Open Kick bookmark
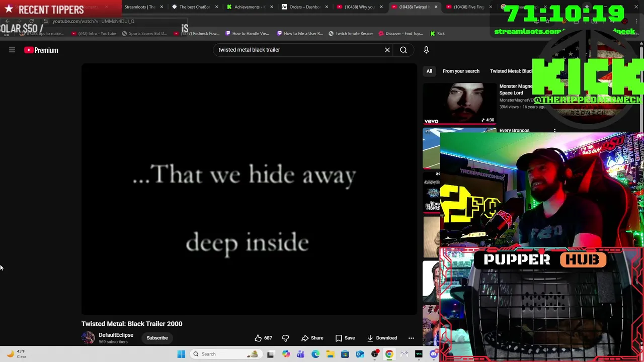Viewport: 644px width, 362px height. pyautogui.click(x=437, y=33)
